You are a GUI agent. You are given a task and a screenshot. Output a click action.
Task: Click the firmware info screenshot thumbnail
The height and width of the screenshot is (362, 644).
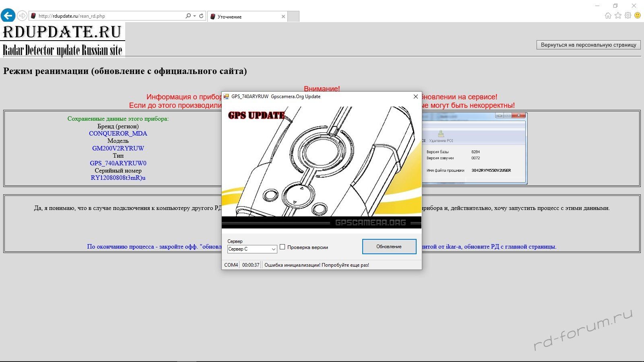click(474, 149)
